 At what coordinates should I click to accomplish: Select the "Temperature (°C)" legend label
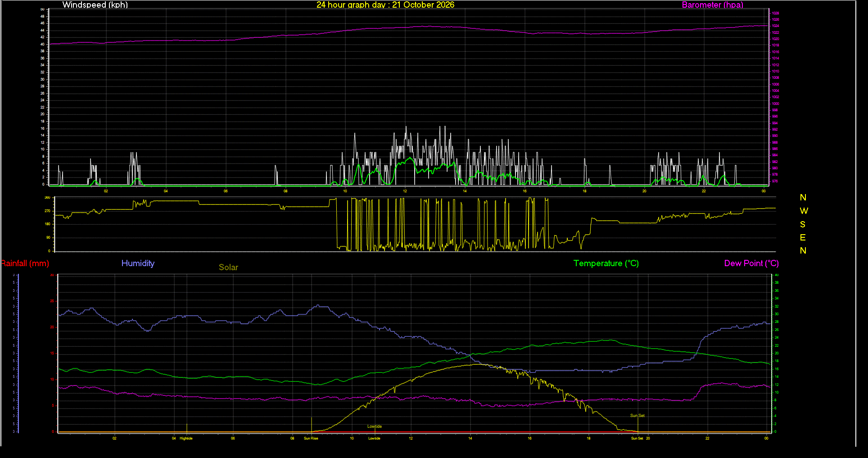606,263
